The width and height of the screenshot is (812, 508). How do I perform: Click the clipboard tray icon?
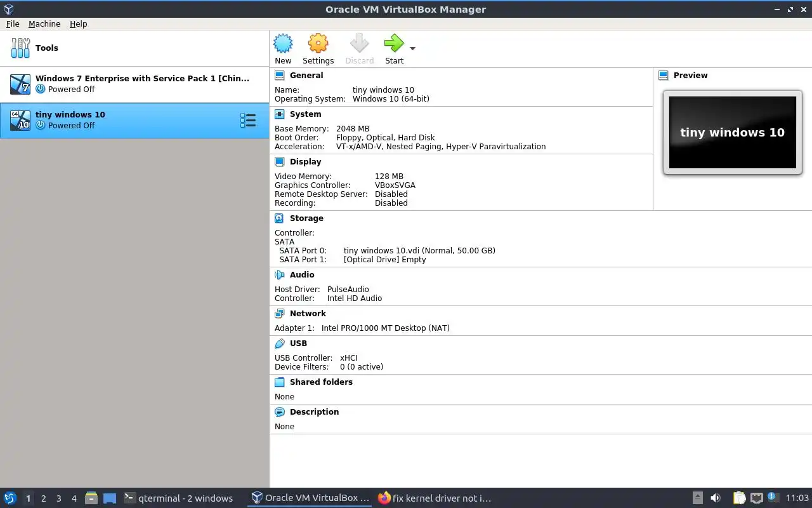click(739, 498)
